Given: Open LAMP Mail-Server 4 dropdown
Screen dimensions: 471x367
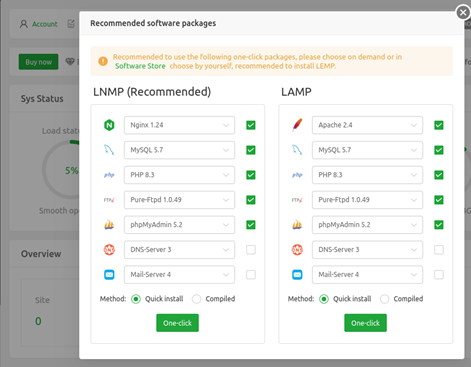Looking at the screenshot, I should click(x=367, y=275).
